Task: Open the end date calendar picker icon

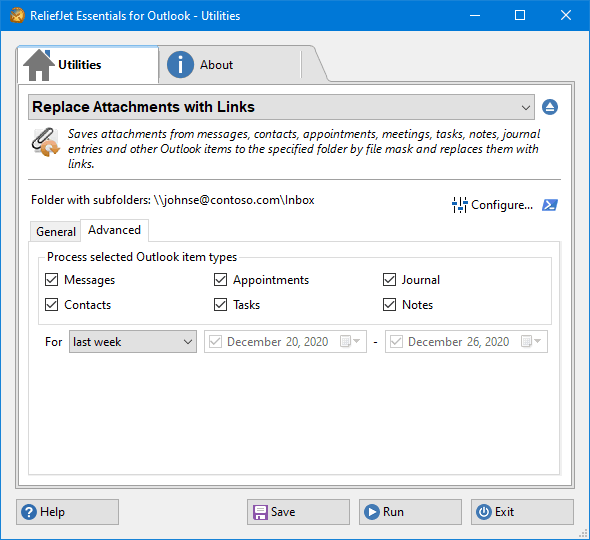Action: (531, 341)
